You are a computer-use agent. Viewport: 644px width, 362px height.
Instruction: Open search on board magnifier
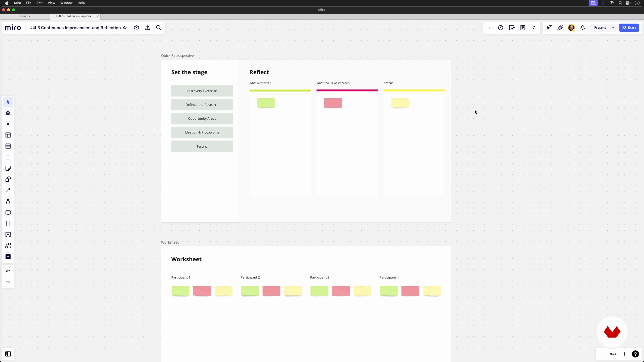tap(159, 28)
